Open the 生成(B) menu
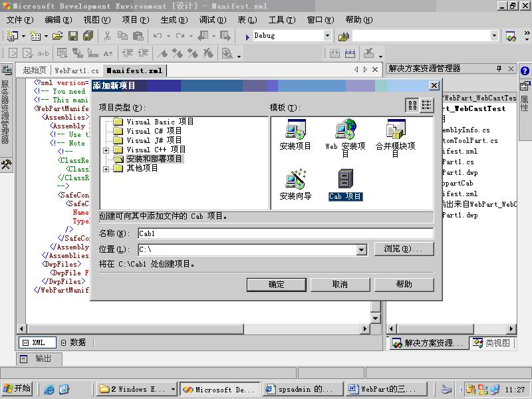Screen dimensions: 532x399 click(x=174, y=20)
